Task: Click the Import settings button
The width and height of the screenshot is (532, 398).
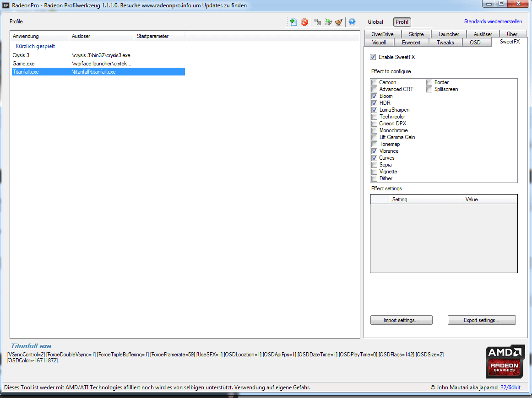Action: tap(402, 320)
